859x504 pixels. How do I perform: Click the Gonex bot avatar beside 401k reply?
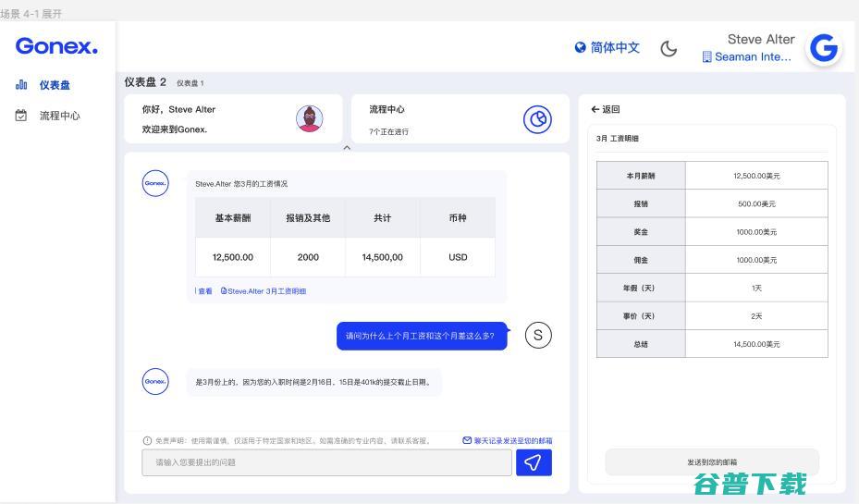(155, 382)
